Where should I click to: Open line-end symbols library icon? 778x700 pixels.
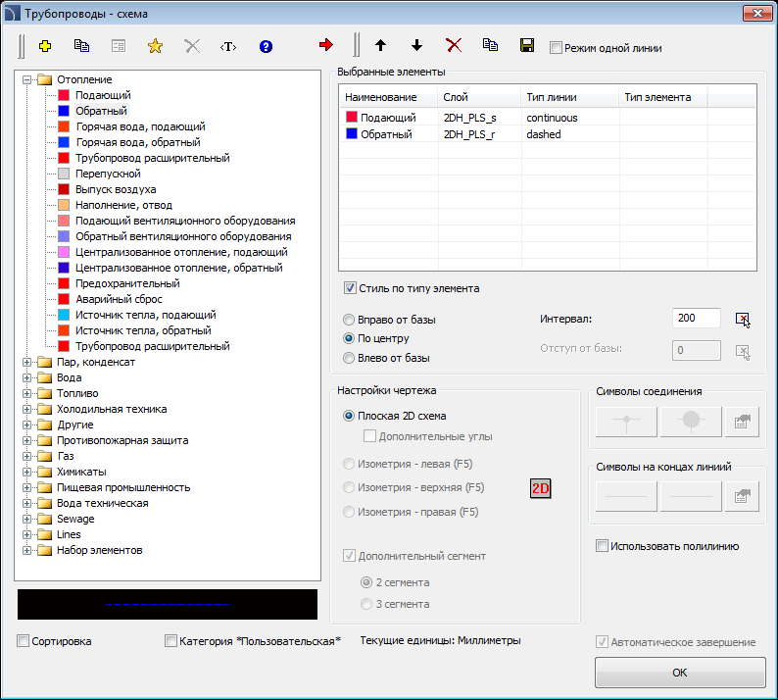pyautogui.click(x=742, y=496)
